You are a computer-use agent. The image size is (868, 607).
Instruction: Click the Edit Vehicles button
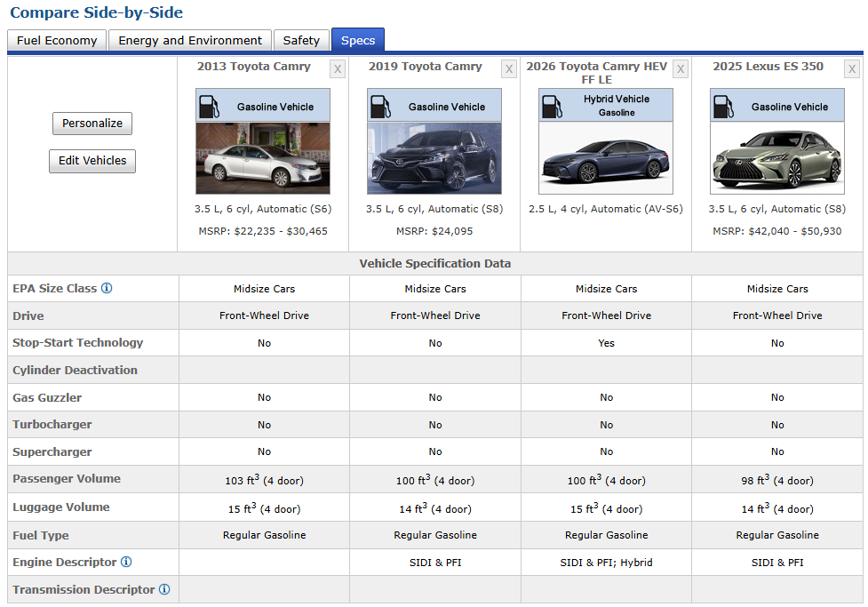[92, 161]
